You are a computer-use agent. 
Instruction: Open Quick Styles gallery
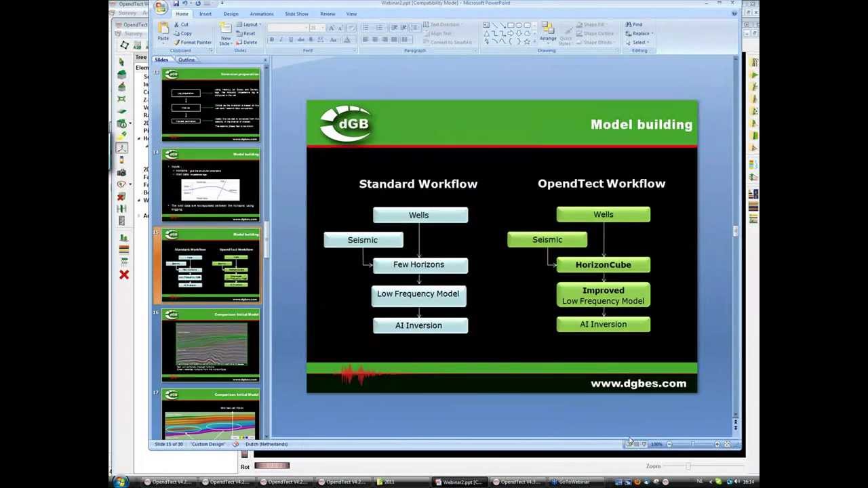click(565, 34)
